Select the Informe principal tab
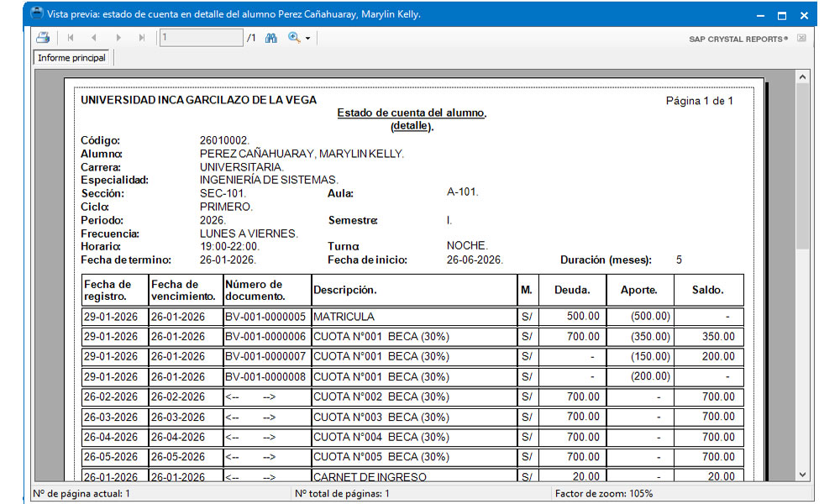This screenshot has width=840, height=504. [x=71, y=58]
